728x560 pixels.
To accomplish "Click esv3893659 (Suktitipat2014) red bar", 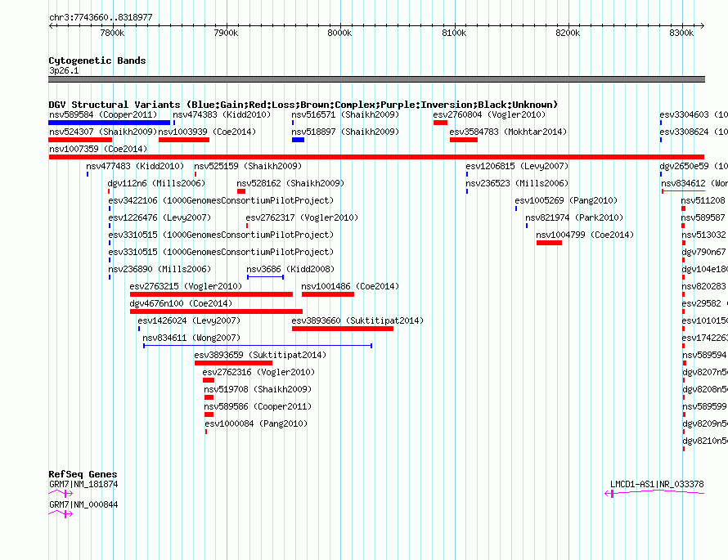I will click(234, 363).
